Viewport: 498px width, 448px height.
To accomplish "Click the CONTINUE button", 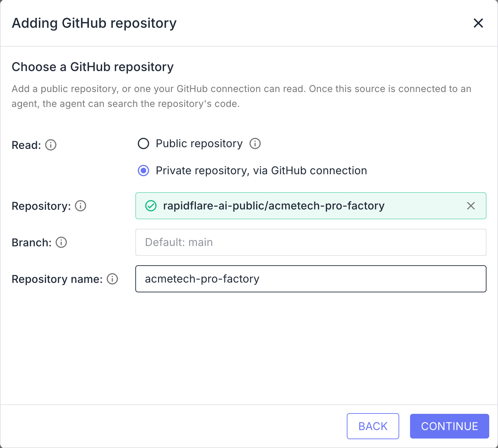I will point(449,426).
